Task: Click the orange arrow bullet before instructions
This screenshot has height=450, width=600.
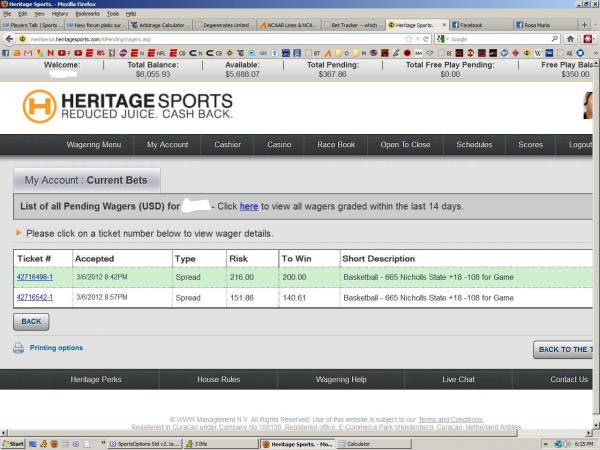Action: (18, 233)
